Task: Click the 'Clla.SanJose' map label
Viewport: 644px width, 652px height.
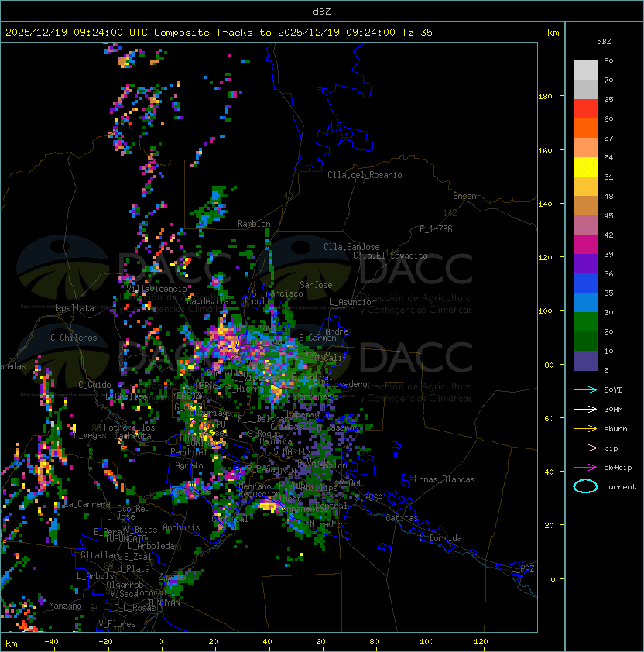Action: tap(351, 247)
